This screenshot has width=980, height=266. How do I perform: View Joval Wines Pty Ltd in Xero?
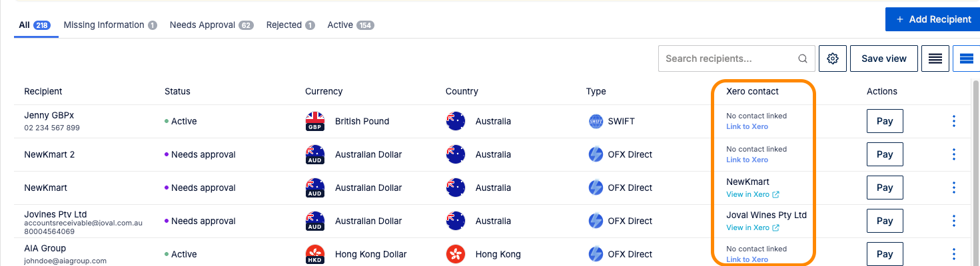753,227
